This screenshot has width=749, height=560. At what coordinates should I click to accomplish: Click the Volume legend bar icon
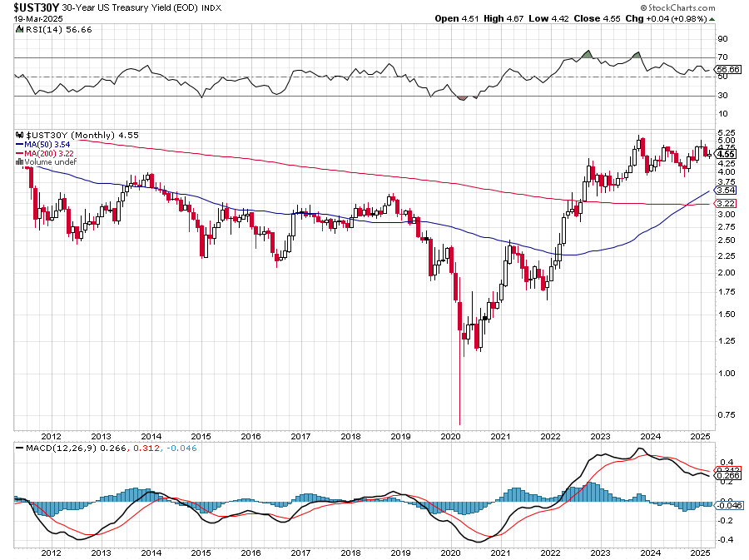click(x=20, y=162)
